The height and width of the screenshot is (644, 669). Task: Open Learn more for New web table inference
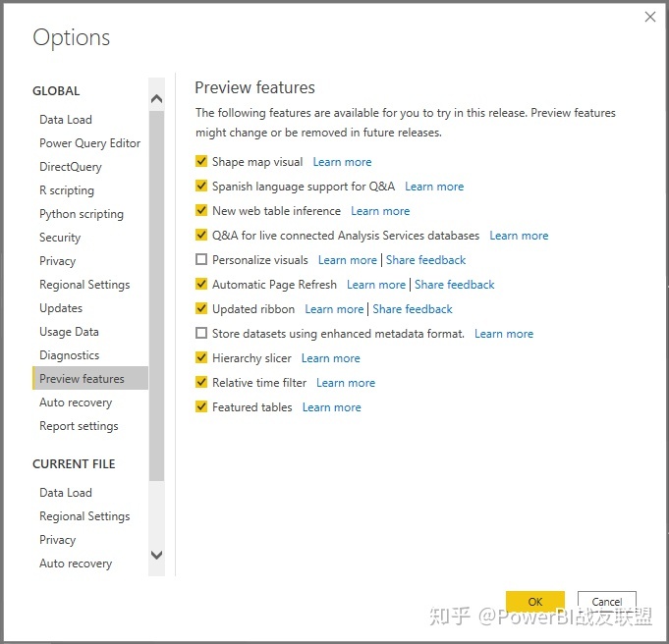pyautogui.click(x=380, y=211)
